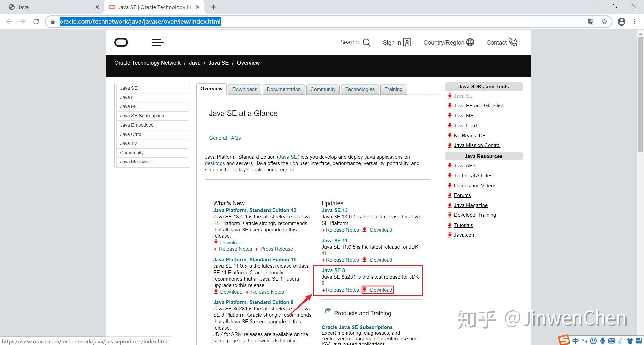Click the page vertical scrollbar thumb
The width and height of the screenshot is (644, 345).
[x=640, y=94]
